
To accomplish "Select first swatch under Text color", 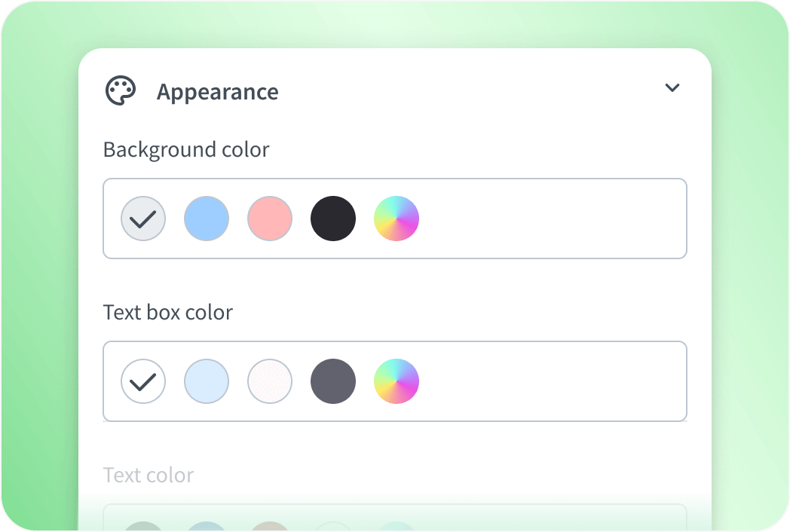I will (143, 526).
